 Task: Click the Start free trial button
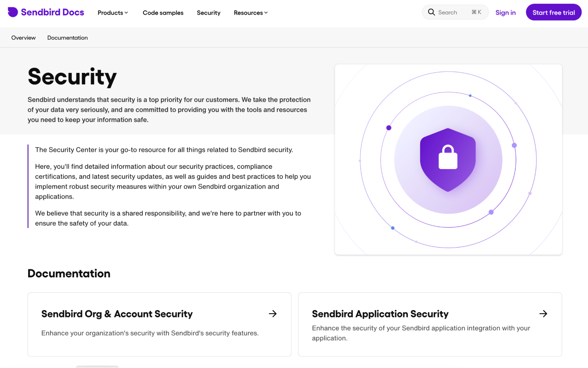coord(553,12)
